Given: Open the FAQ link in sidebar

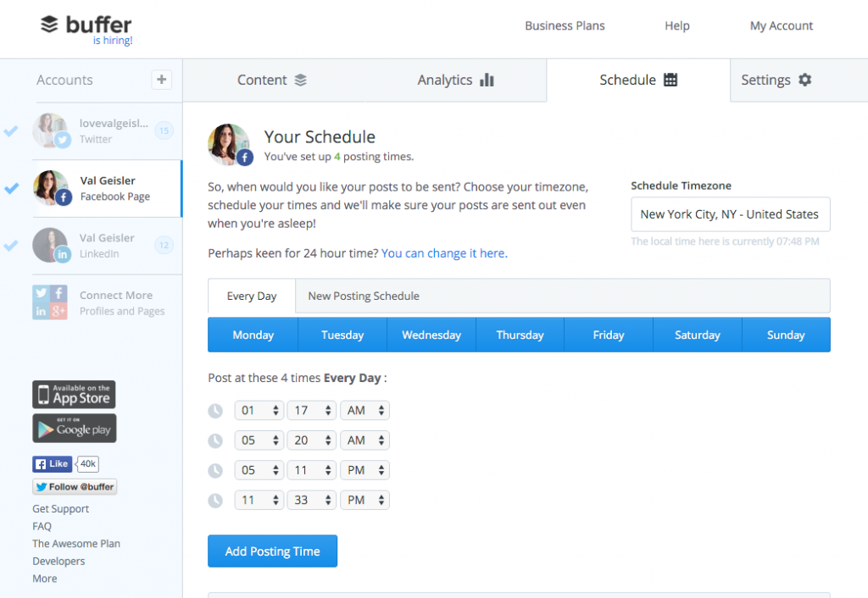Looking at the screenshot, I should click(42, 526).
